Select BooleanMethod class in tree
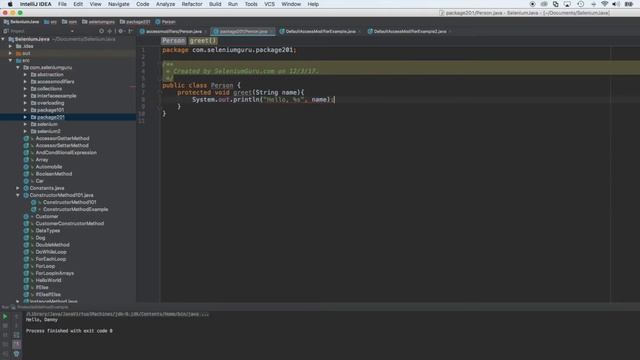 53,174
